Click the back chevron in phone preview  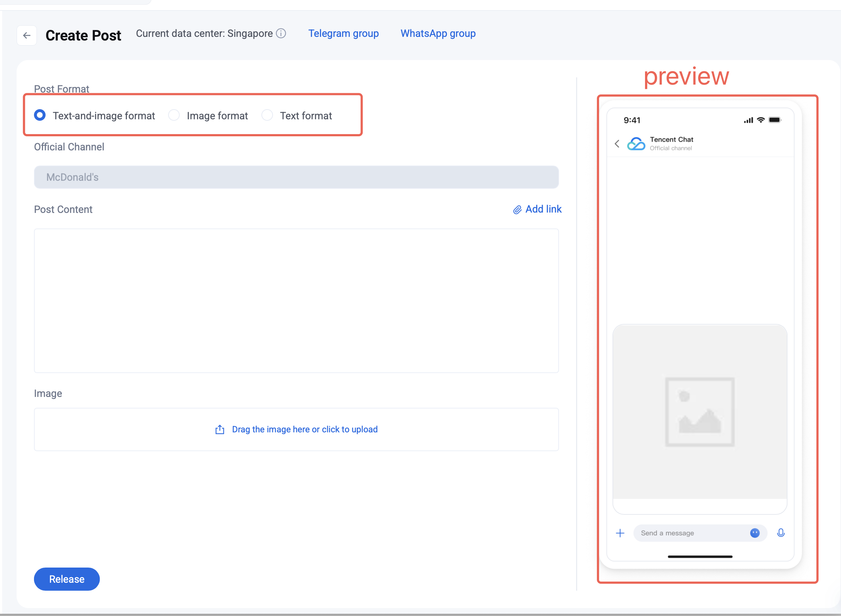[617, 144]
